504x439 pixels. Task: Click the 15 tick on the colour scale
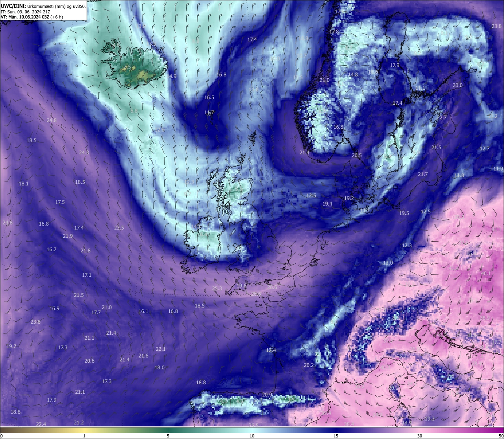336,436
